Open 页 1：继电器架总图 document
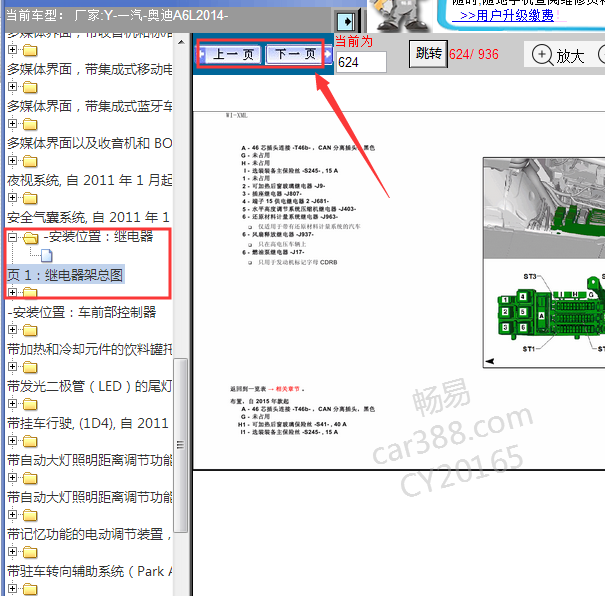The image size is (605, 596). 65,275
